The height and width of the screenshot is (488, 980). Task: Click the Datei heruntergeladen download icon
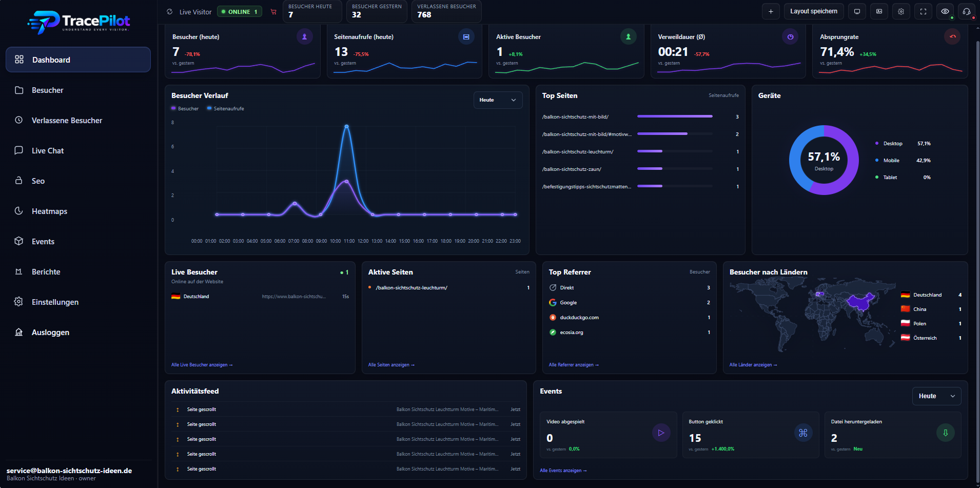(946, 433)
